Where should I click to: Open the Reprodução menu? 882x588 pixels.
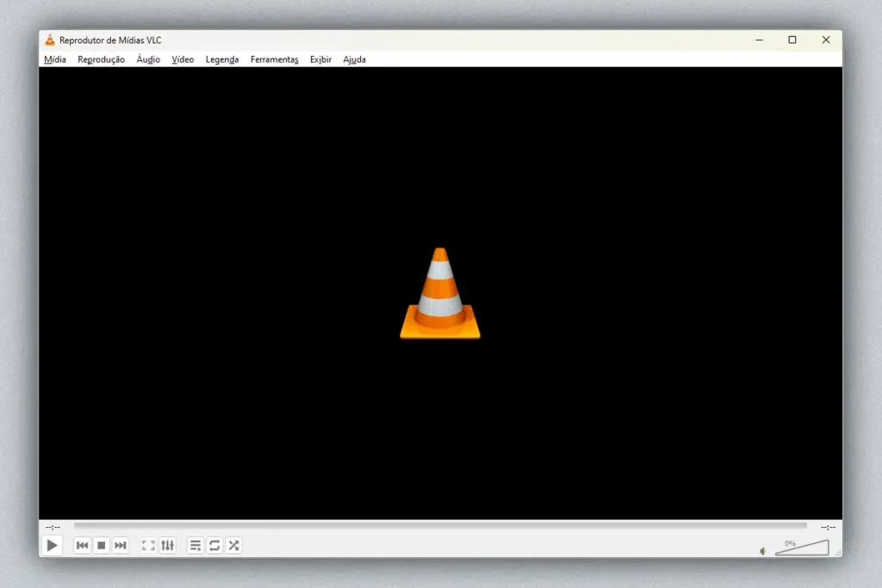pos(102,59)
